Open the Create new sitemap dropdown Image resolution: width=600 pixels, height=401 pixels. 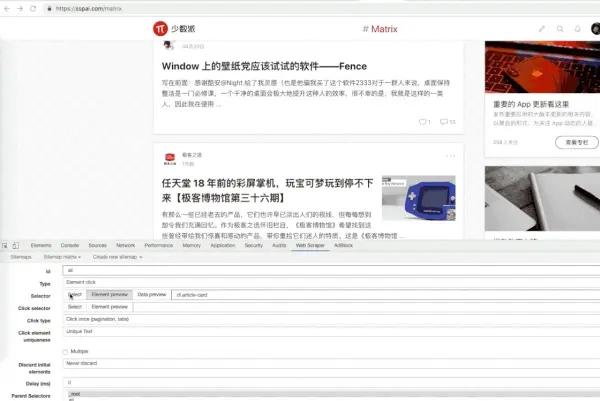[x=117, y=257]
